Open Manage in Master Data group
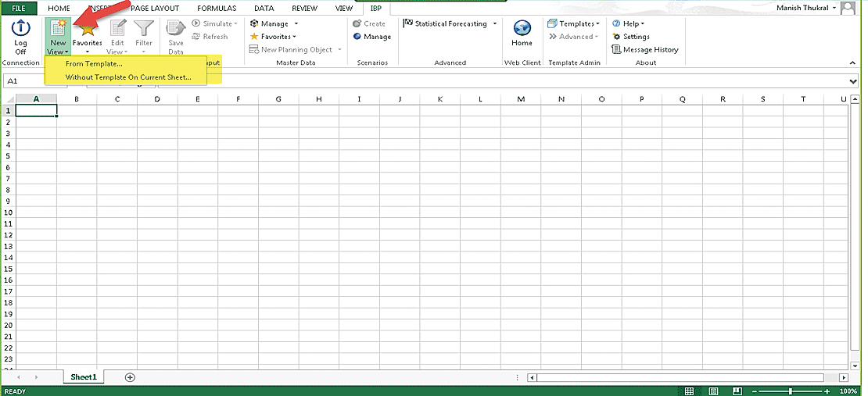The image size is (868, 396). point(274,23)
